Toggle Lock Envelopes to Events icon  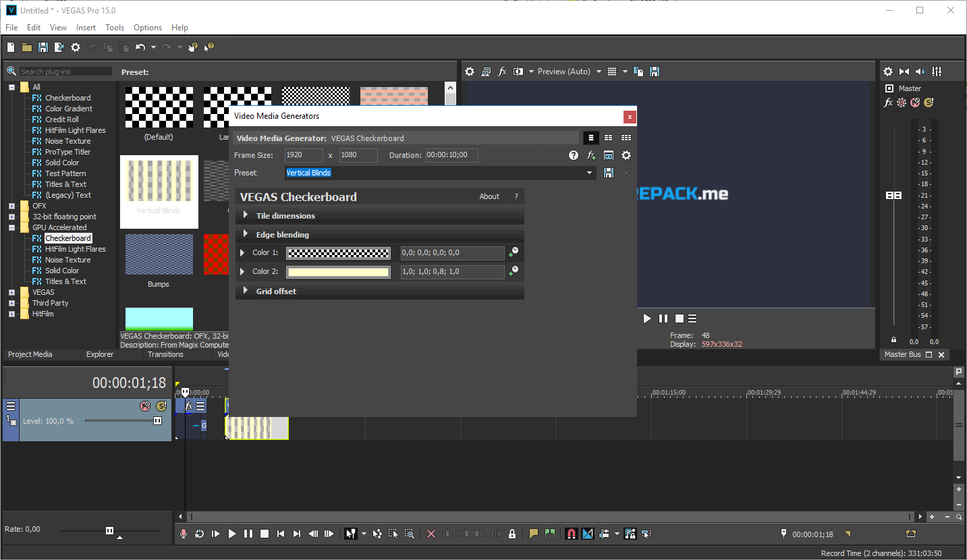(x=630, y=534)
